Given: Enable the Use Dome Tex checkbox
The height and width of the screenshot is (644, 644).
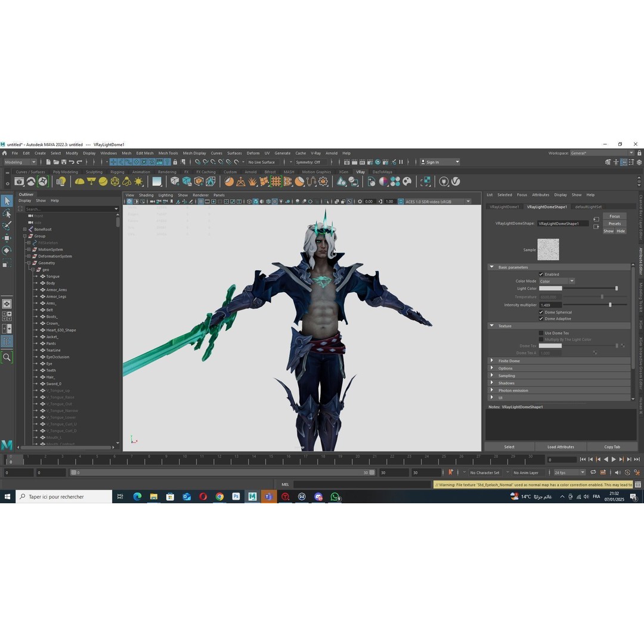Looking at the screenshot, I should 541,333.
